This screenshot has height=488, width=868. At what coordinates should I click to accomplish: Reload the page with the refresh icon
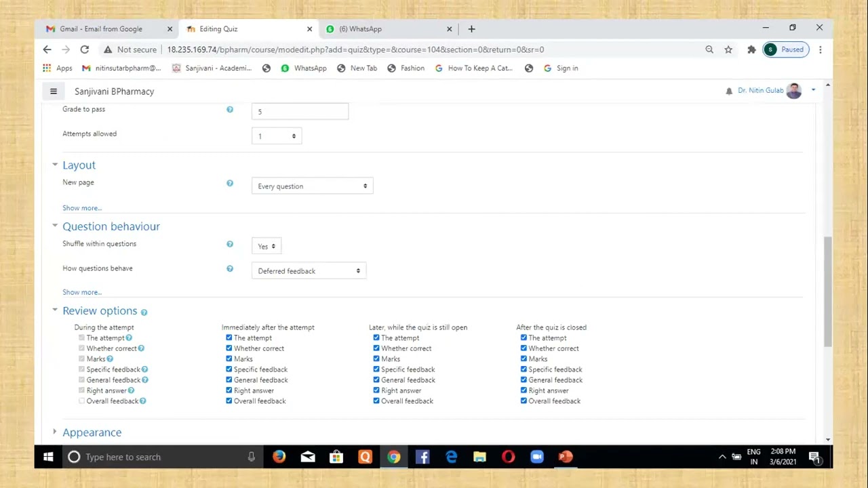pos(85,49)
